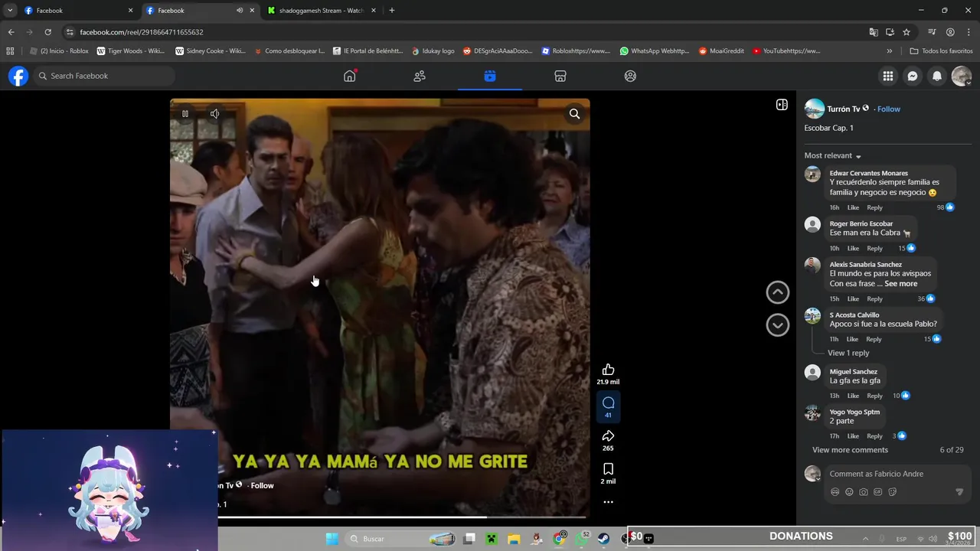Open Edwar Cervantes Monares's profile name
The image size is (980, 551).
[869, 173]
